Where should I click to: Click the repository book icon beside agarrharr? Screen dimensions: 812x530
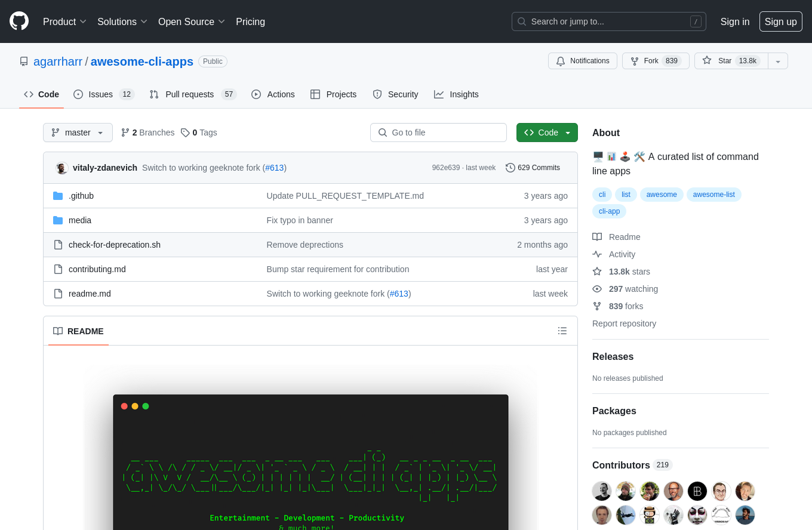point(24,61)
